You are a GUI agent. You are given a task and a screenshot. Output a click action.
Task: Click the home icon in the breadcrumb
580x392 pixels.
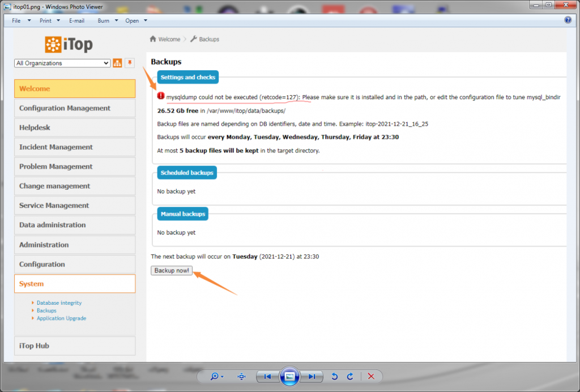point(153,39)
